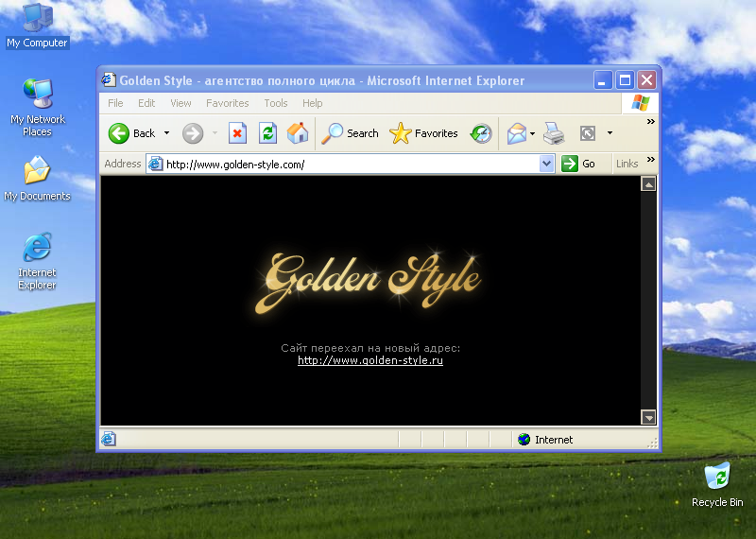Print the page with printer icon
Viewport: 756px width, 539px height.
click(x=554, y=133)
